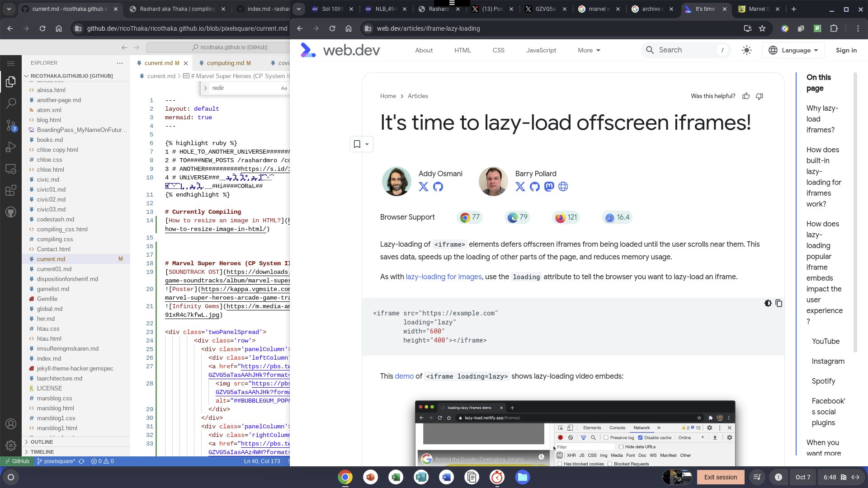Open the demo link in the article

[x=404, y=376]
